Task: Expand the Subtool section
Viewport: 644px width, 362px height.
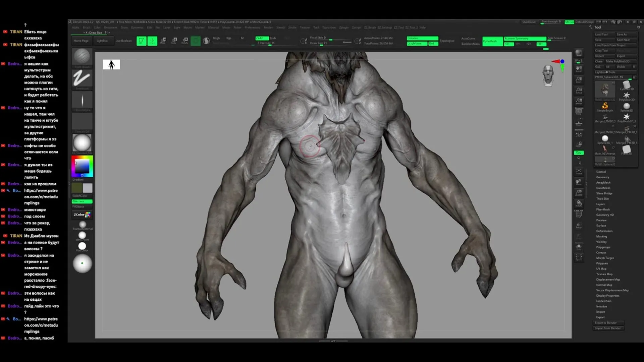Action: click(x=601, y=172)
